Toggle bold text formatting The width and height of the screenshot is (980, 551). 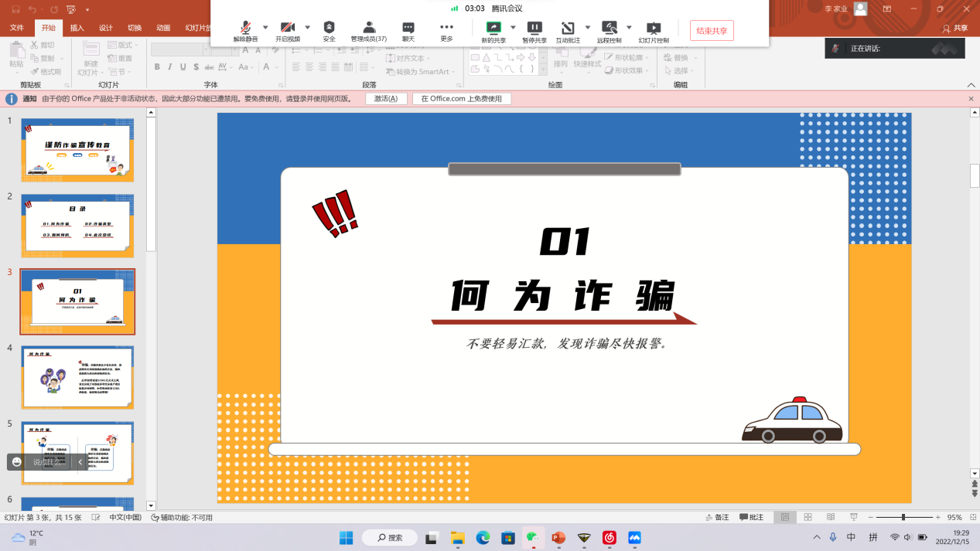pyautogui.click(x=157, y=66)
